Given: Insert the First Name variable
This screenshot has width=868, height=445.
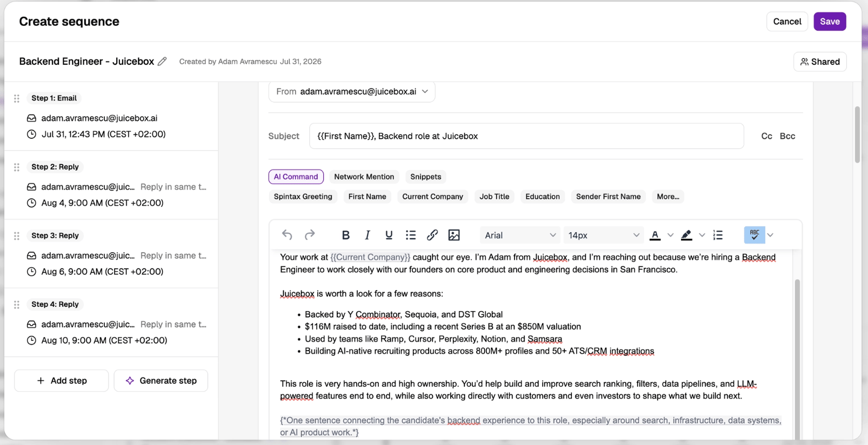Looking at the screenshot, I should (x=368, y=197).
